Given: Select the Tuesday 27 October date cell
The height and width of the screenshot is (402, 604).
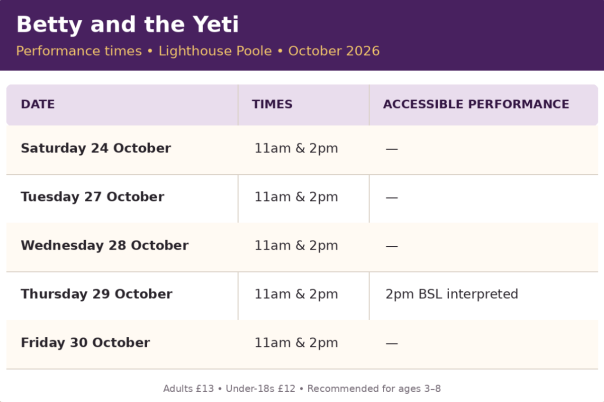Looking at the screenshot, I should (122, 199).
